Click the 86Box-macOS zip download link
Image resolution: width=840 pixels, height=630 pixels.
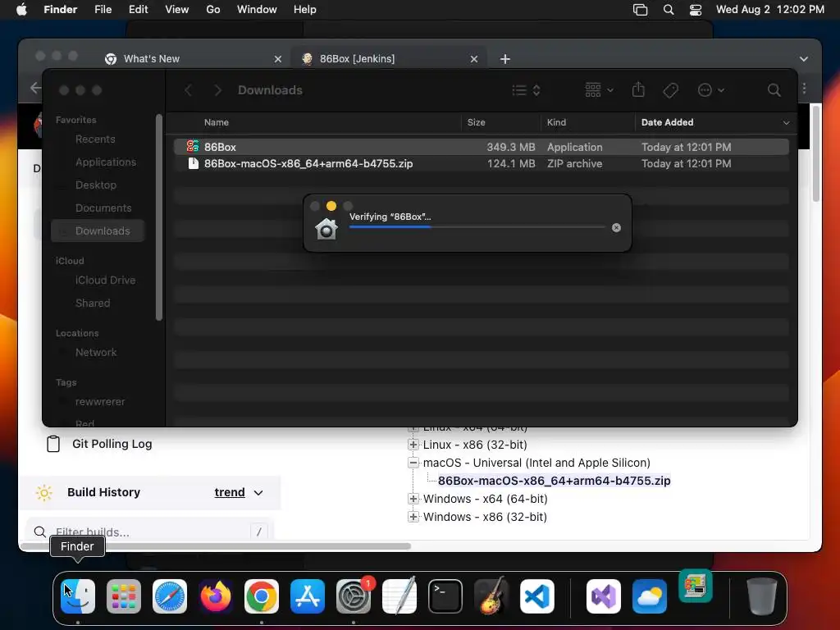point(554,481)
